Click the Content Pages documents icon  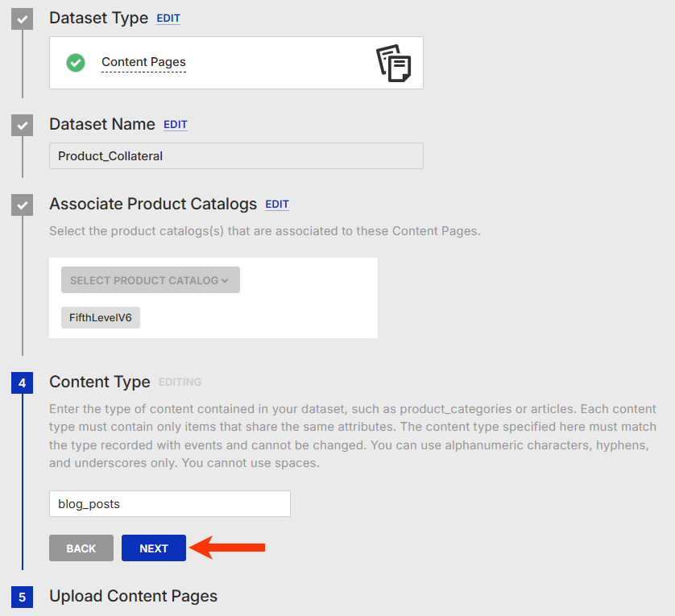tap(394, 63)
